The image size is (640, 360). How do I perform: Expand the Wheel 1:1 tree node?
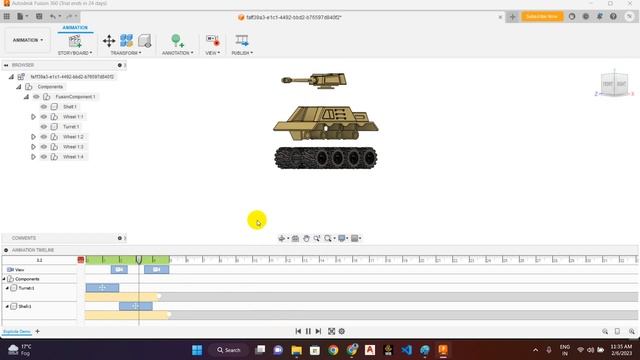pos(33,117)
